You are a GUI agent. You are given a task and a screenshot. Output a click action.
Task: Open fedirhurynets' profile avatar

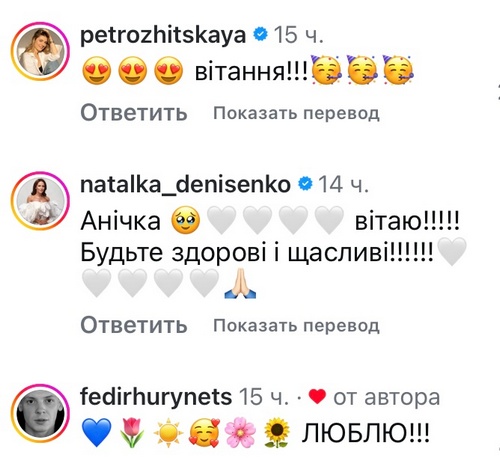pos(40,413)
